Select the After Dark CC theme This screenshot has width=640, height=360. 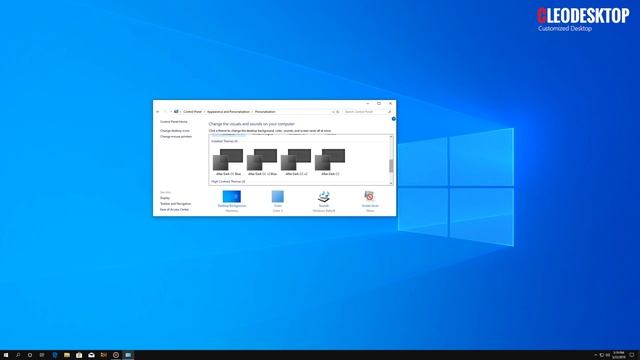pyautogui.click(x=330, y=162)
